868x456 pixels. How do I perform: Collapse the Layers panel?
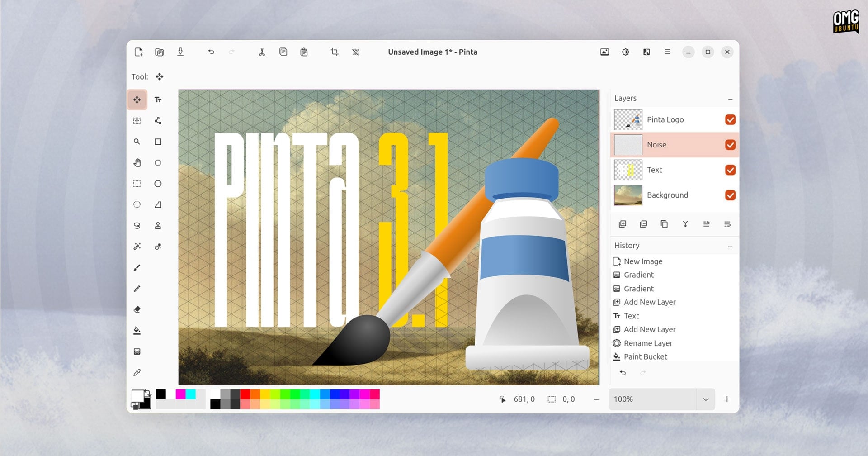731,98
